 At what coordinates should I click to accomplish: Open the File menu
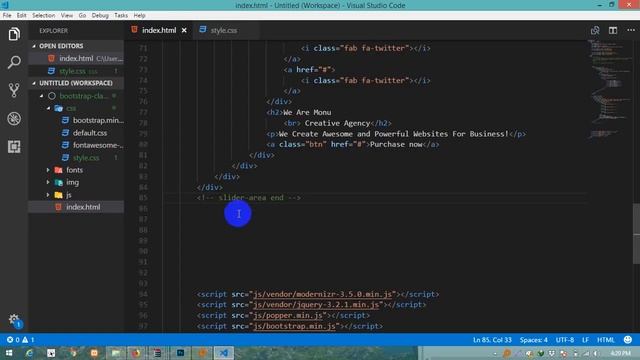[x=7, y=15]
